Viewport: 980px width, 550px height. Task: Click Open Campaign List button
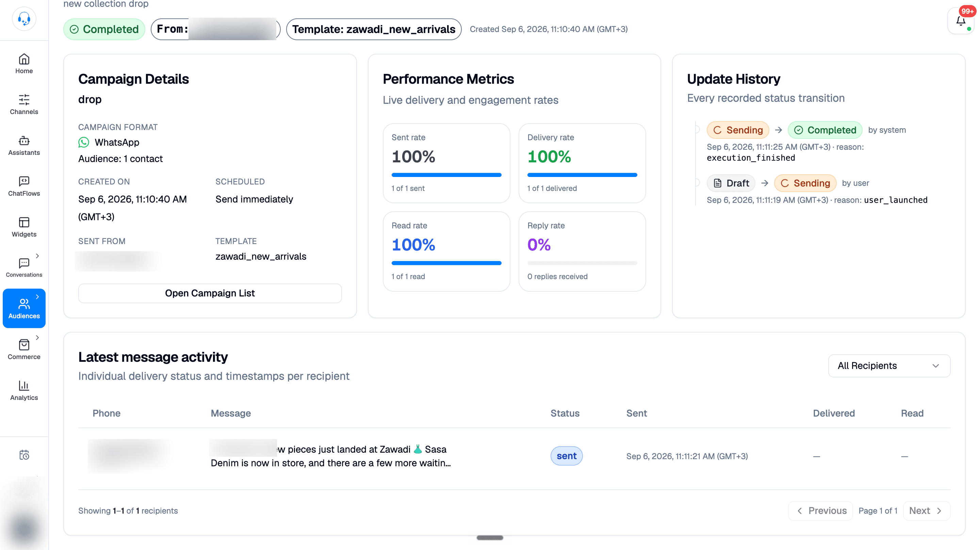pyautogui.click(x=210, y=293)
